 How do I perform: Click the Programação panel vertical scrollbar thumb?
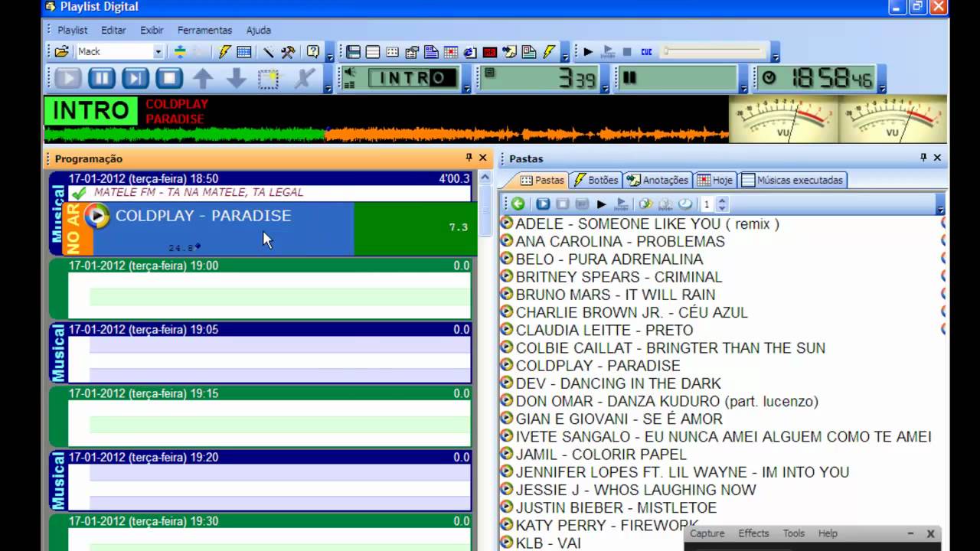tap(484, 210)
